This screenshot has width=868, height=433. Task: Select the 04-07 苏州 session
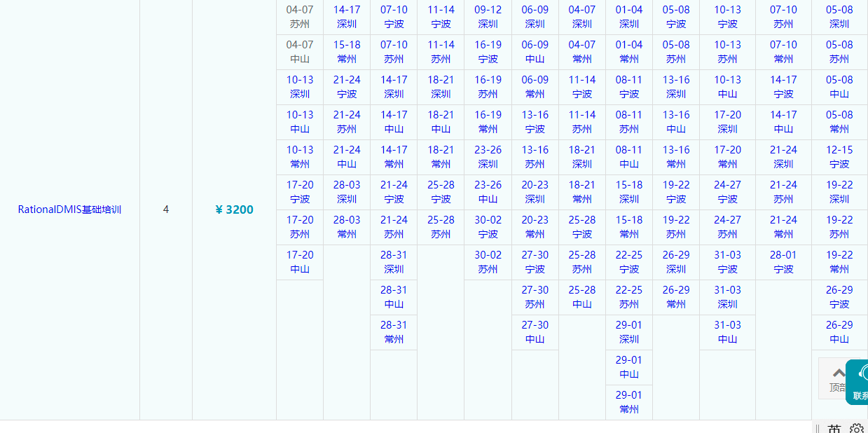(x=299, y=17)
